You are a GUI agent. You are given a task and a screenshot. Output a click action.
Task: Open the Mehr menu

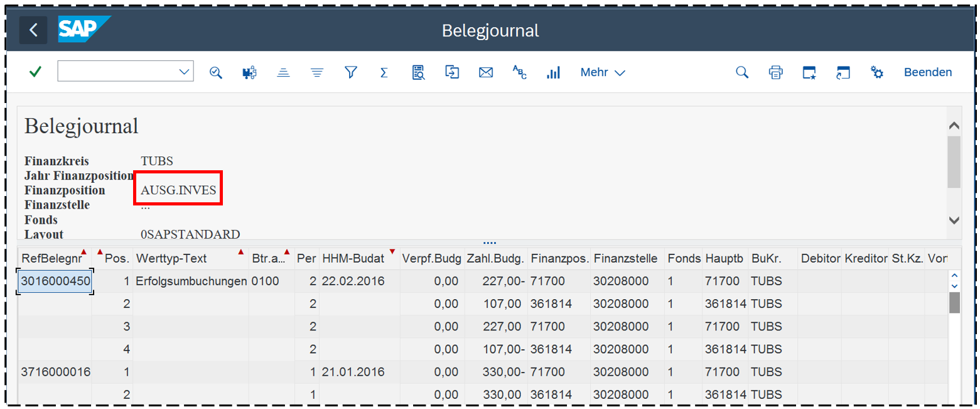pos(603,72)
